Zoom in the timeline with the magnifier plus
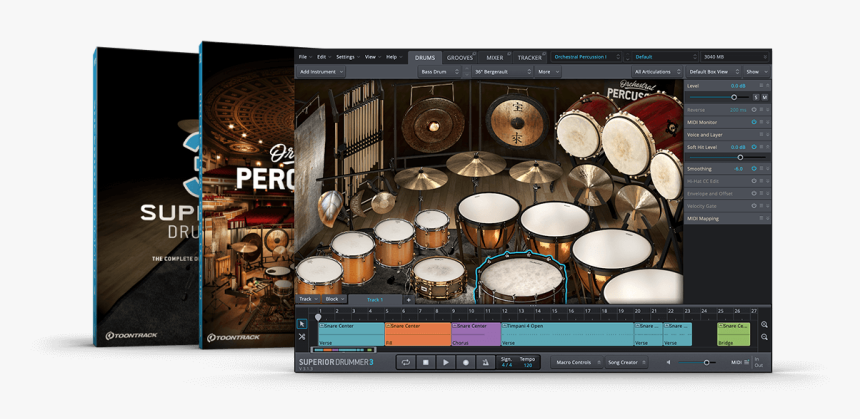Image resolution: width=860 pixels, height=419 pixels. pyautogui.click(x=765, y=324)
